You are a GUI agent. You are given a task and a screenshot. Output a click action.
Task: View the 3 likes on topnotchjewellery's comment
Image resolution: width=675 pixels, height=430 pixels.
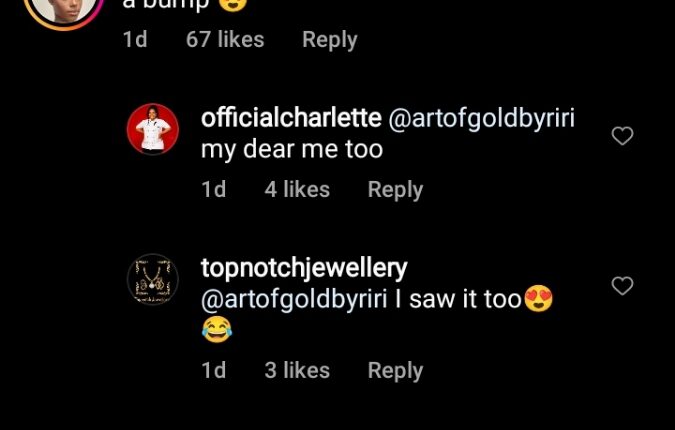(x=297, y=370)
